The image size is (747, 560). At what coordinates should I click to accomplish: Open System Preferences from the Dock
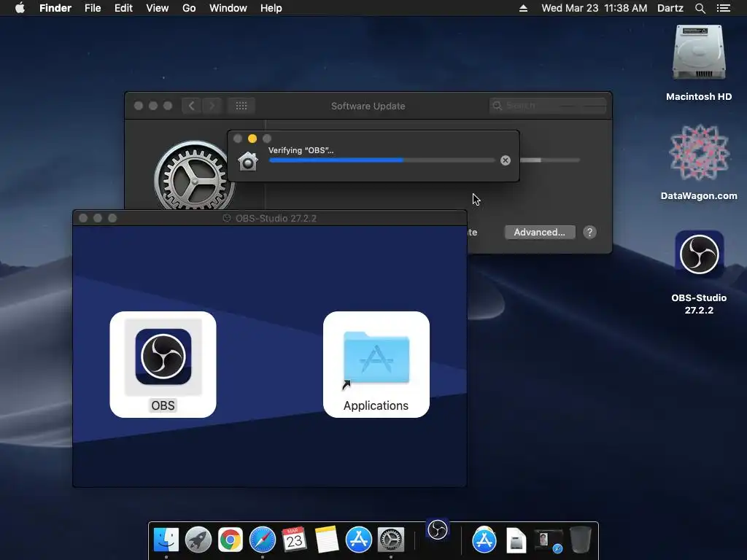click(391, 540)
